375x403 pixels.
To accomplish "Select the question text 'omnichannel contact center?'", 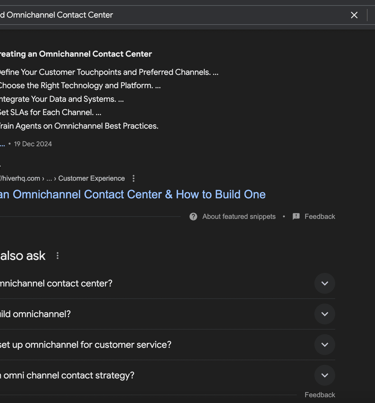I will click(x=56, y=284).
